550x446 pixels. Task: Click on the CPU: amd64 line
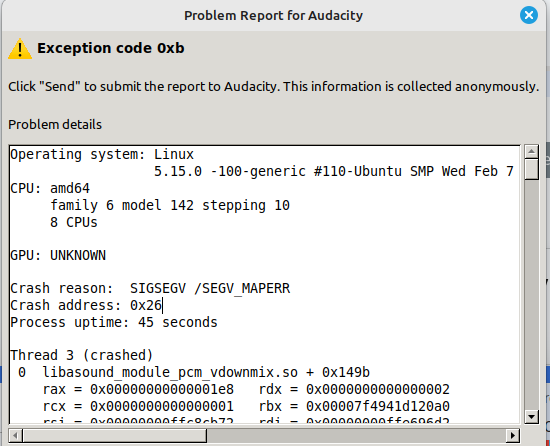tap(50, 188)
